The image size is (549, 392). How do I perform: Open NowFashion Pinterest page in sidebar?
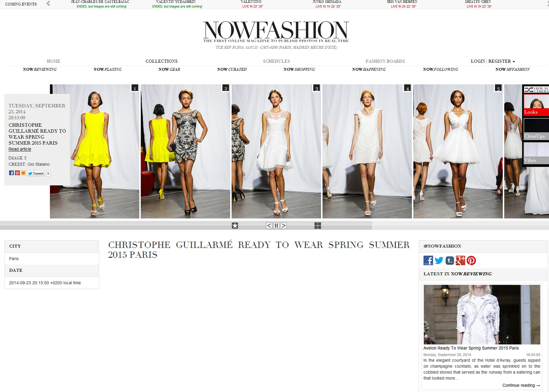471,260
